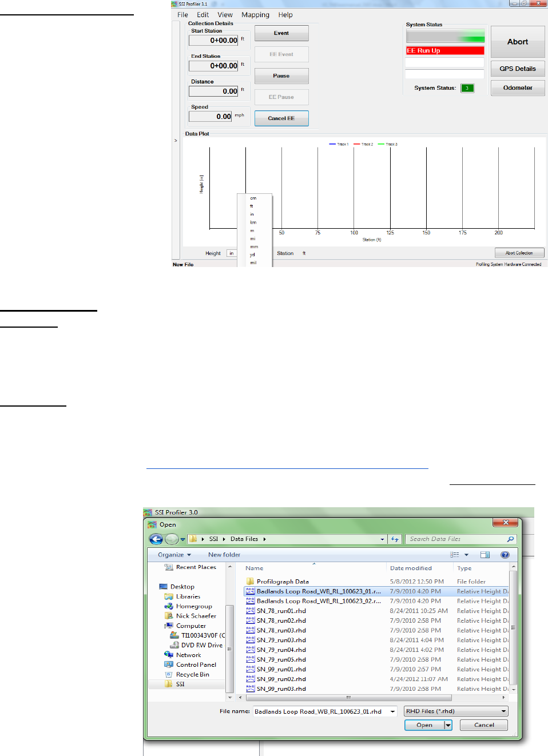Open the Height unit dropdown showing in
This screenshot has height=756, width=548.
tap(231, 253)
